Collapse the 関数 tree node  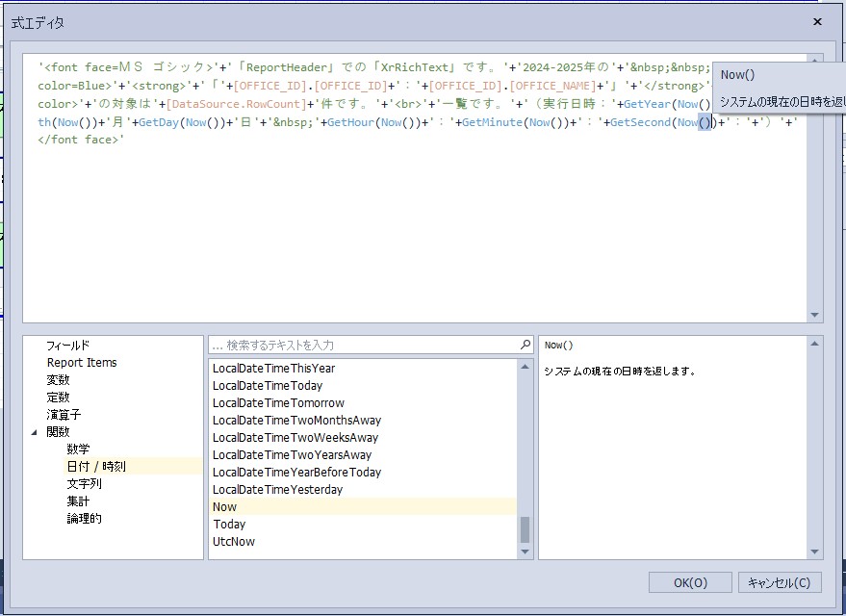click(36, 432)
